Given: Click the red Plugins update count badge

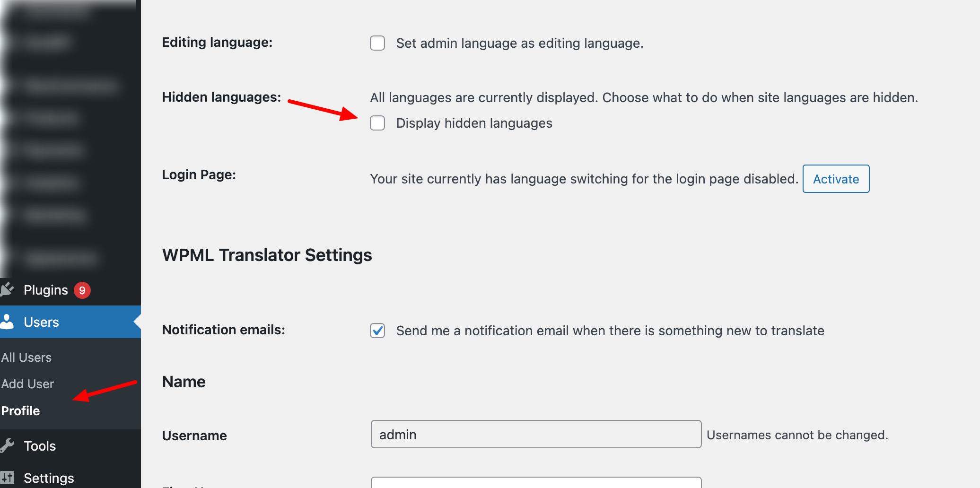Looking at the screenshot, I should click(82, 290).
